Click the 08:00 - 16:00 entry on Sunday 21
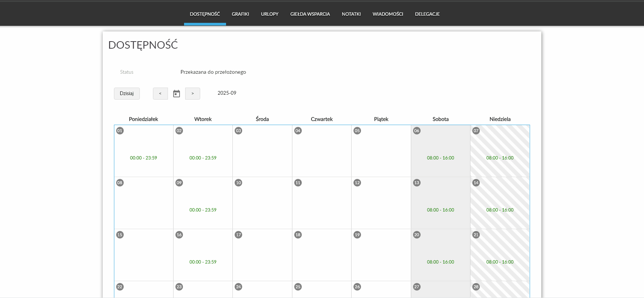 click(500, 262)
